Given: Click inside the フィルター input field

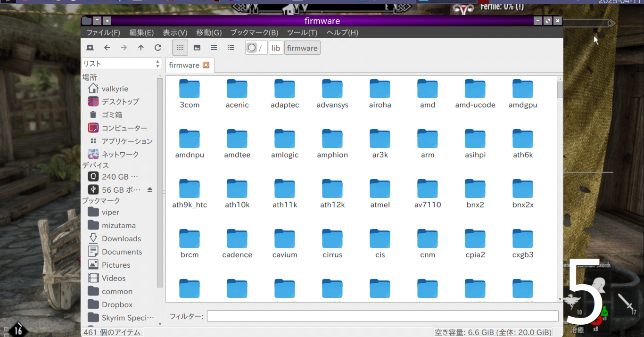Looking at the screenshot, I should click(382, 316).
